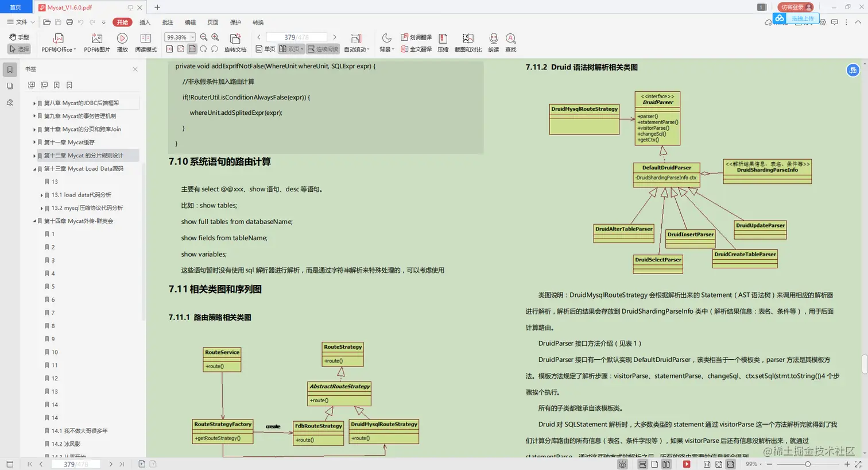The height and width of the screenshot is (470, 868).
Task: Open Screenshot and Compare (截图和对比)
Action: click(468, 43)
